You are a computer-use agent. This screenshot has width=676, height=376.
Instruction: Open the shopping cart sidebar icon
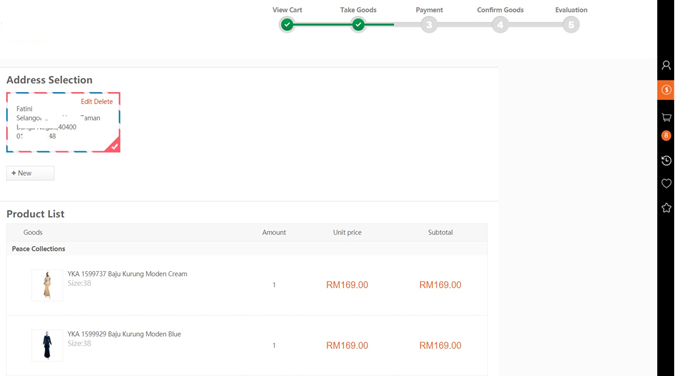click(666, 117)
